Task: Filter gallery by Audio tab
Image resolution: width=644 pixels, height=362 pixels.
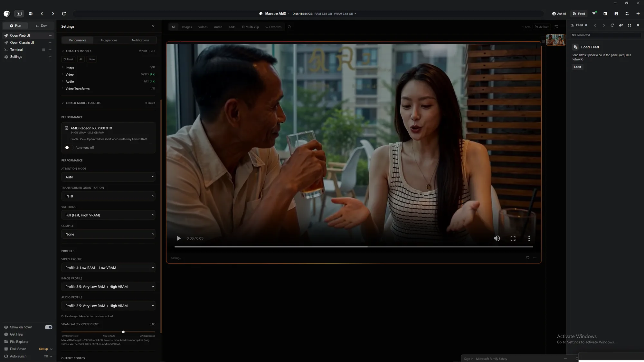Action: pyautogui.click(x=218, y=27)
